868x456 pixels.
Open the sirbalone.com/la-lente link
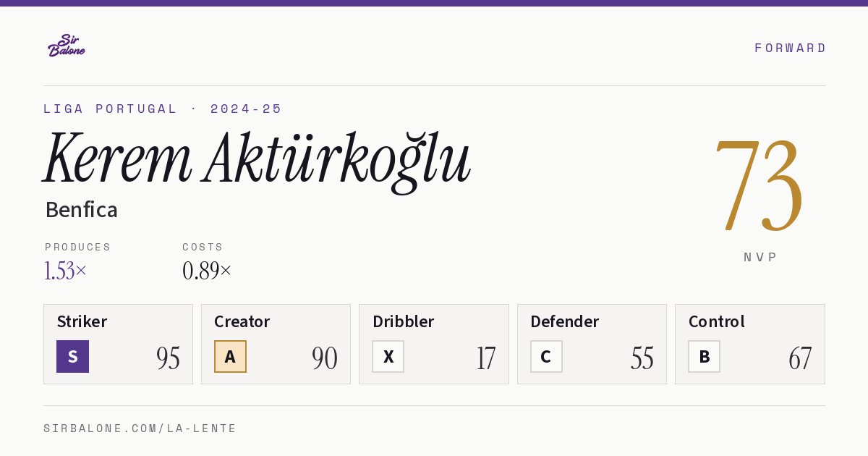tap(140, 428)
